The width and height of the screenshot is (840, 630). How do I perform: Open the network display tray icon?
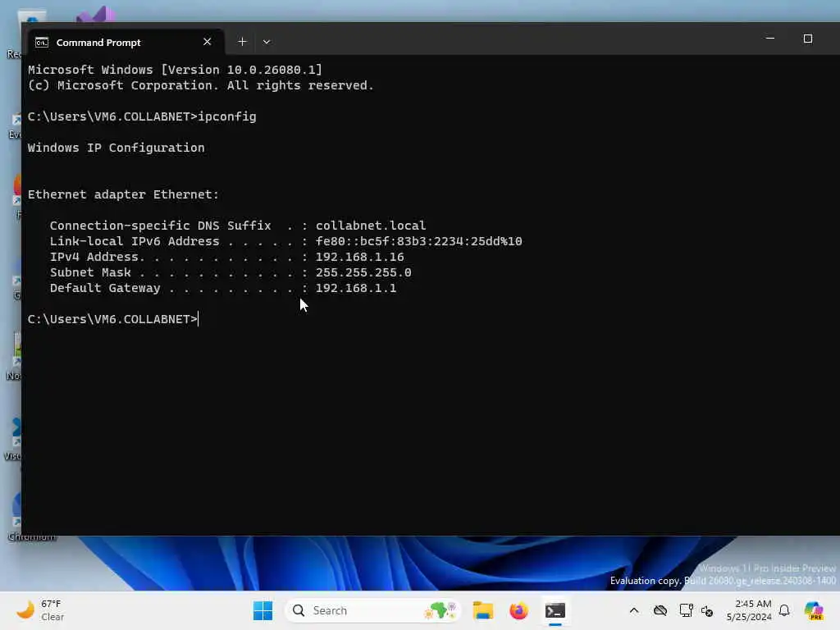pos(686,610)
